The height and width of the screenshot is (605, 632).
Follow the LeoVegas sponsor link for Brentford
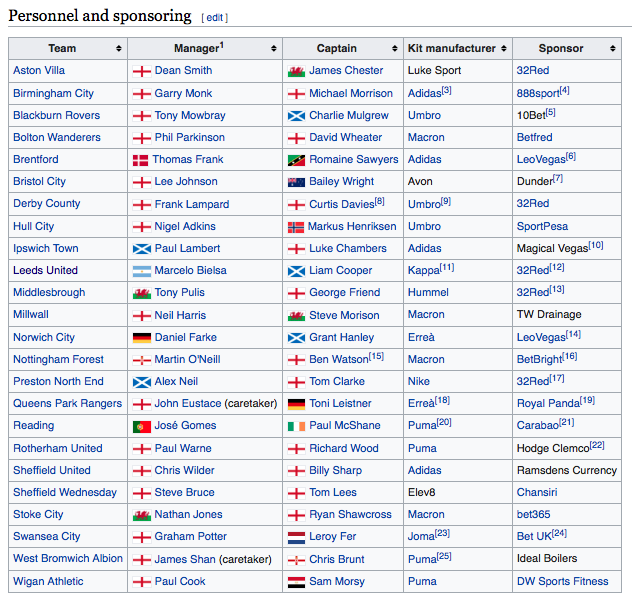pos(540,160)
